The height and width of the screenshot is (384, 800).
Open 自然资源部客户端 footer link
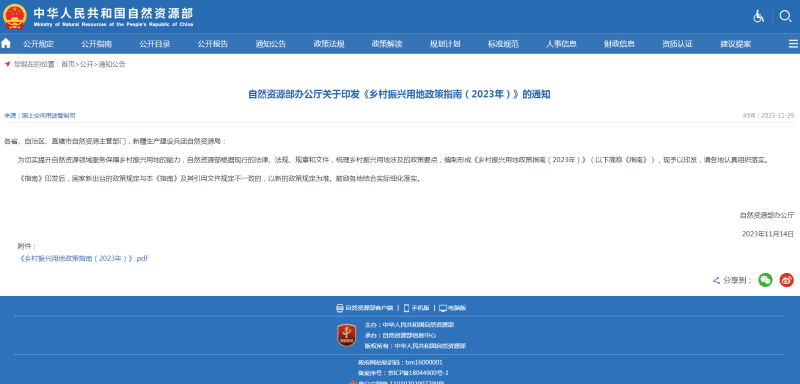pyautogui.click(x=365, y=308)
